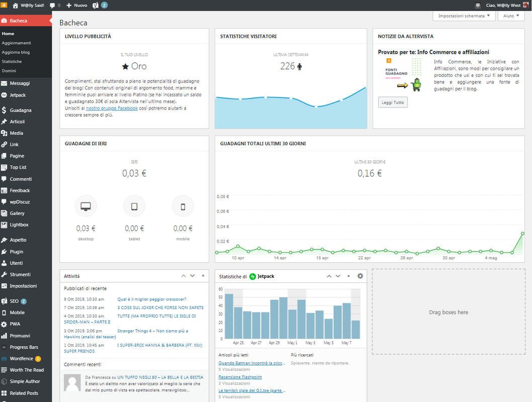
Task: Open the Guadagna dollar icon menu
Action: click(4, 110)
